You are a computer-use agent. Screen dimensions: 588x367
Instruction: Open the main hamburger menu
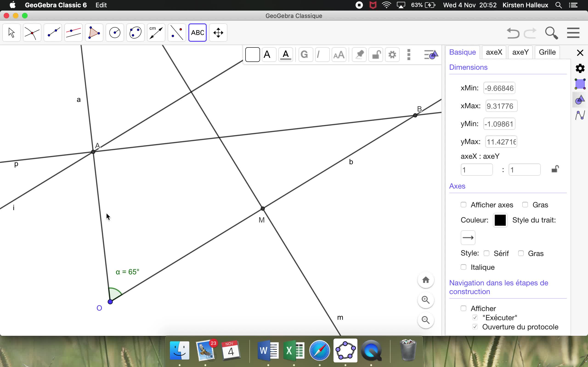tap(573, 33)
